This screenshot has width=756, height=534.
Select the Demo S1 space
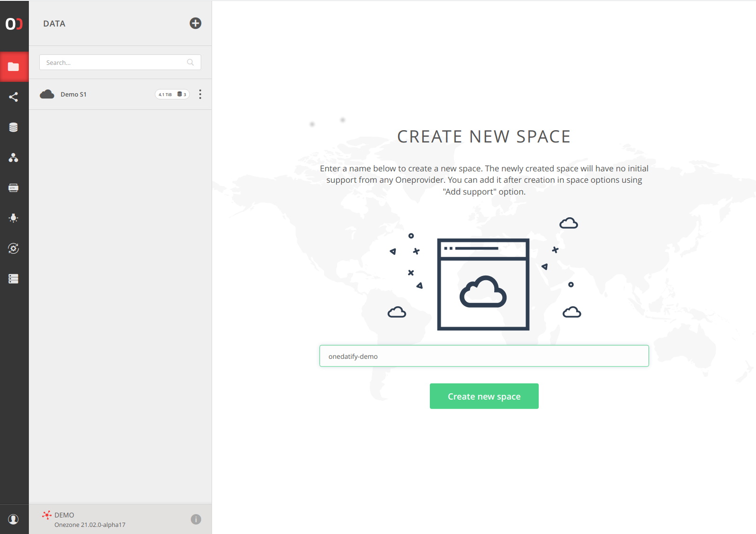(x=120, y=94)
